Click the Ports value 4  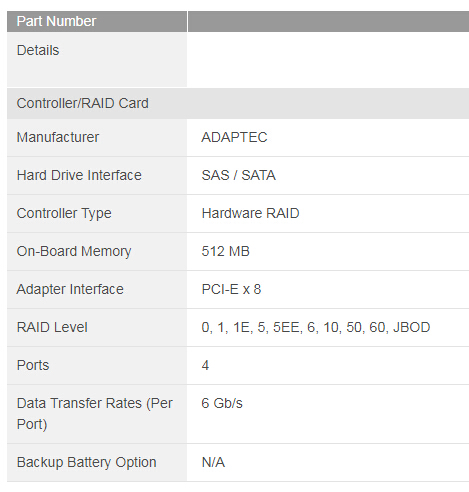pos(205,365)
